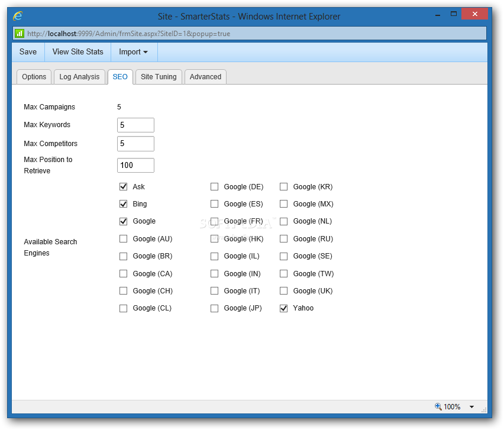Viewport: 504px width, 430px height.
Task: Enable the Google (AU) checkbox
Action: (x=124, y=239)
